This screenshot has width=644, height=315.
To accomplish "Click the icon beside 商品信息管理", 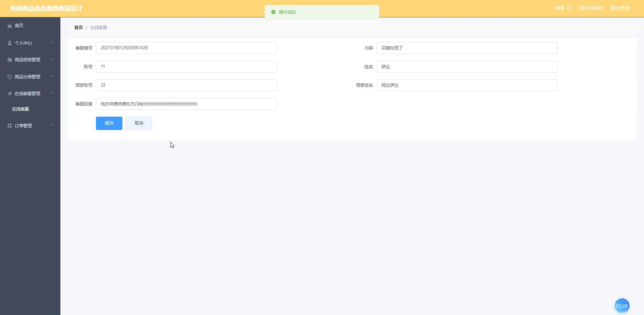I will 10,60.
